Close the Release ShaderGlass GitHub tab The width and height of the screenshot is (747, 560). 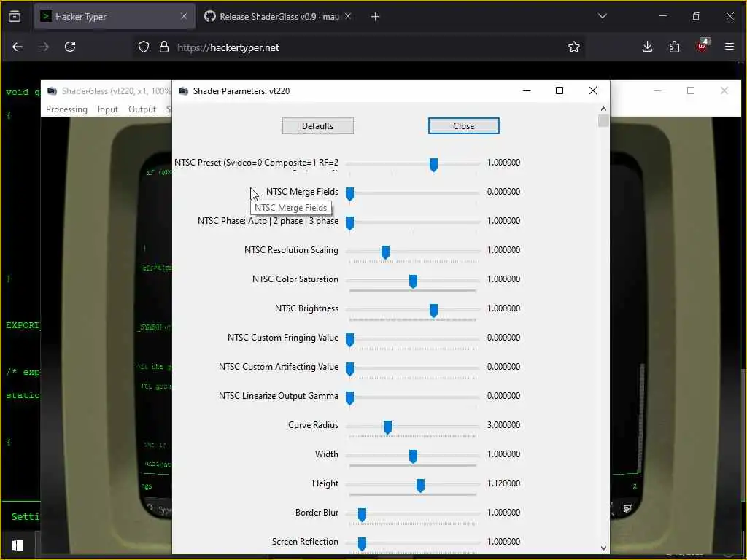(348, 16)
